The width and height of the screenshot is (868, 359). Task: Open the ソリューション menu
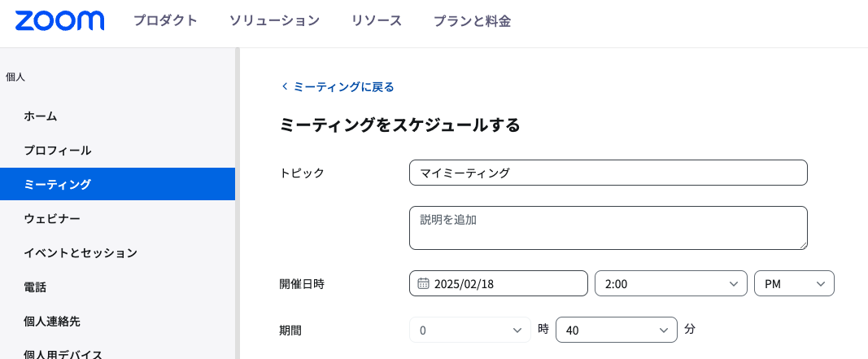(274, 21)
